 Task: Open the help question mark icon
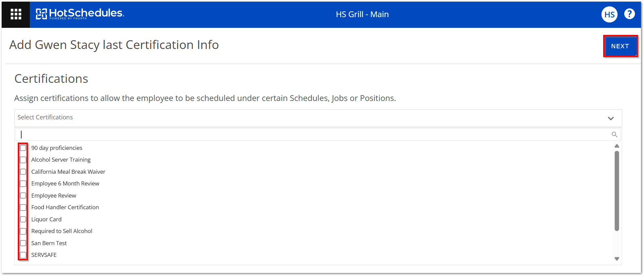click(629, 14)
